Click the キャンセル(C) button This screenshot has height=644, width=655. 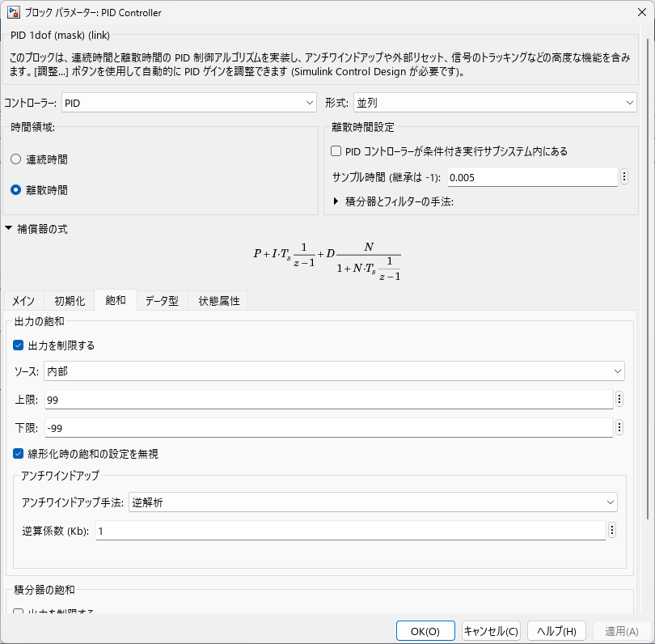491,630
